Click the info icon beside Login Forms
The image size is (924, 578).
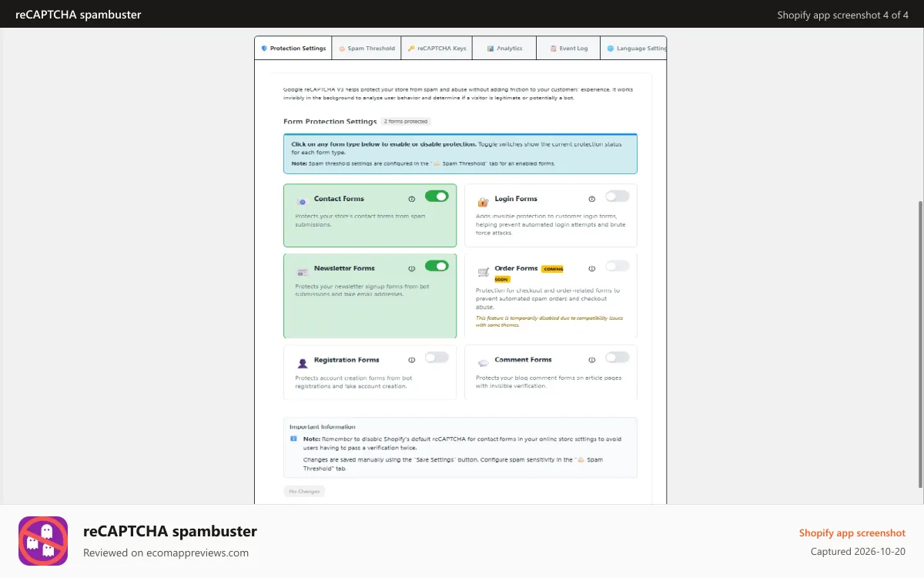pos(592,199)
